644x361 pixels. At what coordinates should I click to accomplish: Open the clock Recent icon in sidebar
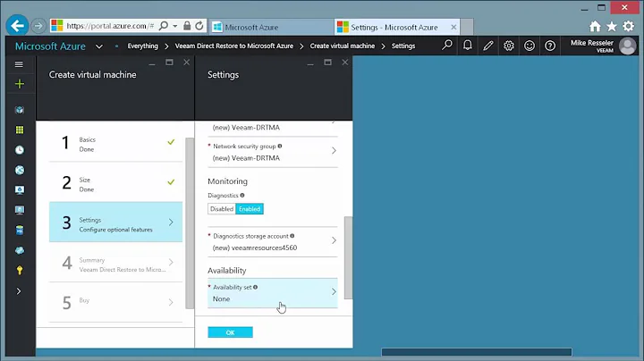pos(20,150)
